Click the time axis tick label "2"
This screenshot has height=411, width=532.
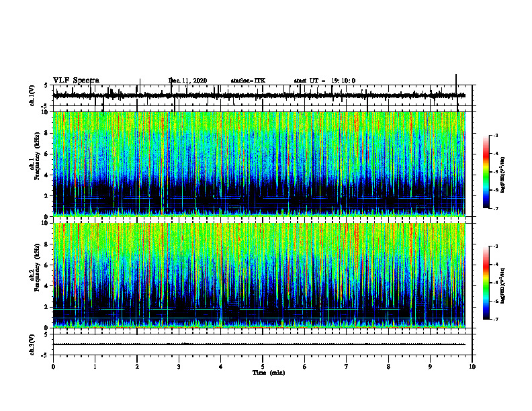click(x=137, y=367)
